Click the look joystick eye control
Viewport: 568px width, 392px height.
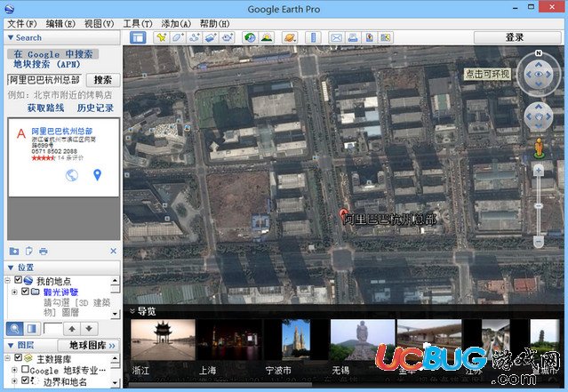pyautogui.click(x=539, y=75)
